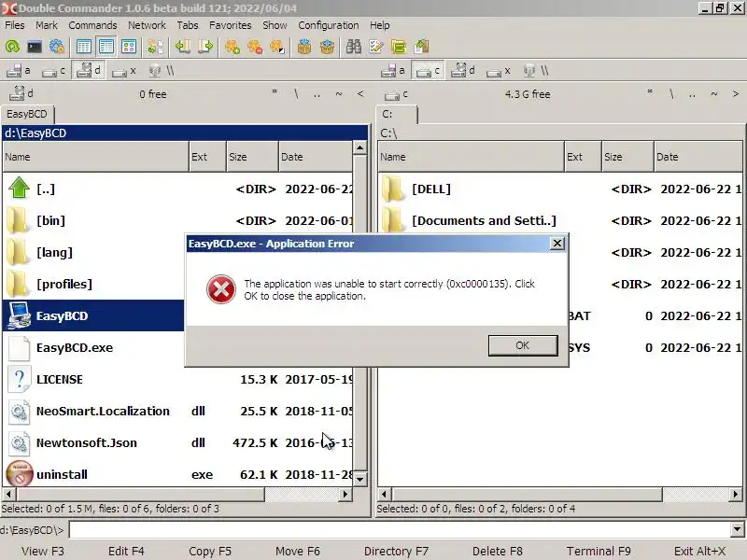This screenshot has width=747, height=560.
Task: Open the Files menu
Action: pos(14,25)
